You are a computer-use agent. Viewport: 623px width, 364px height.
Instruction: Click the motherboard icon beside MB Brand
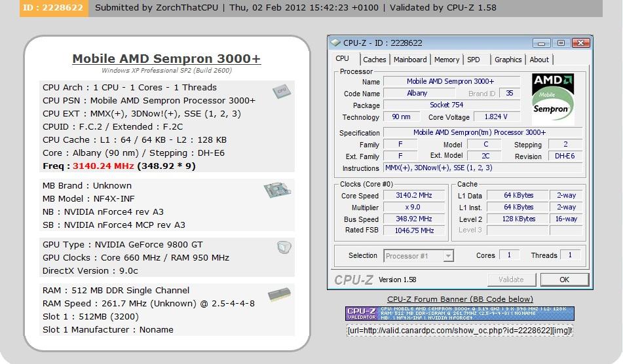(277, 189)
